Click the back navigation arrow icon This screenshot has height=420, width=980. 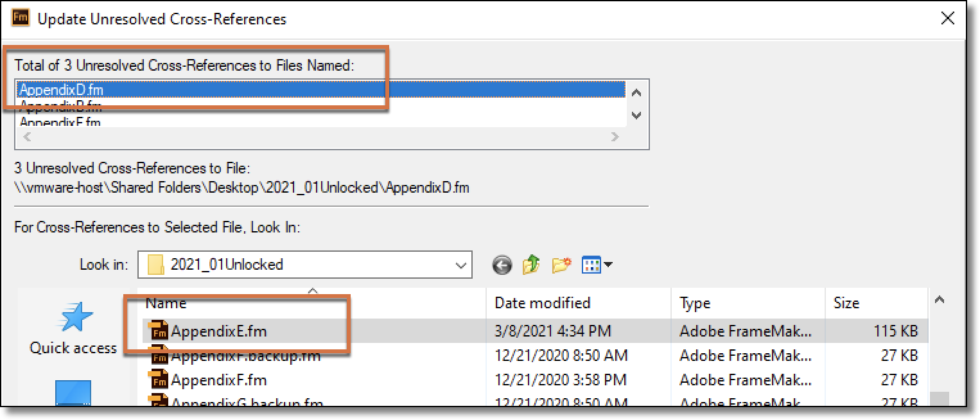click(502, 264)
